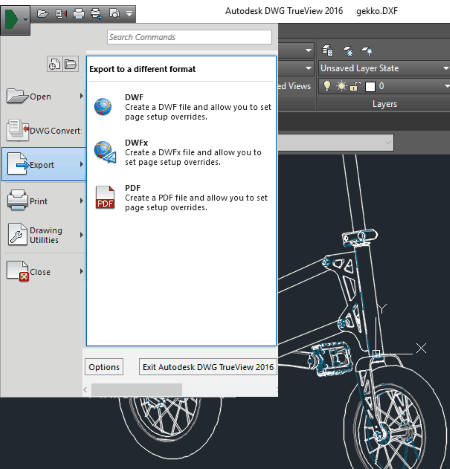The image size is (450, 469).
Task: Click the Close document icon with red X
Action: point(18,271)
